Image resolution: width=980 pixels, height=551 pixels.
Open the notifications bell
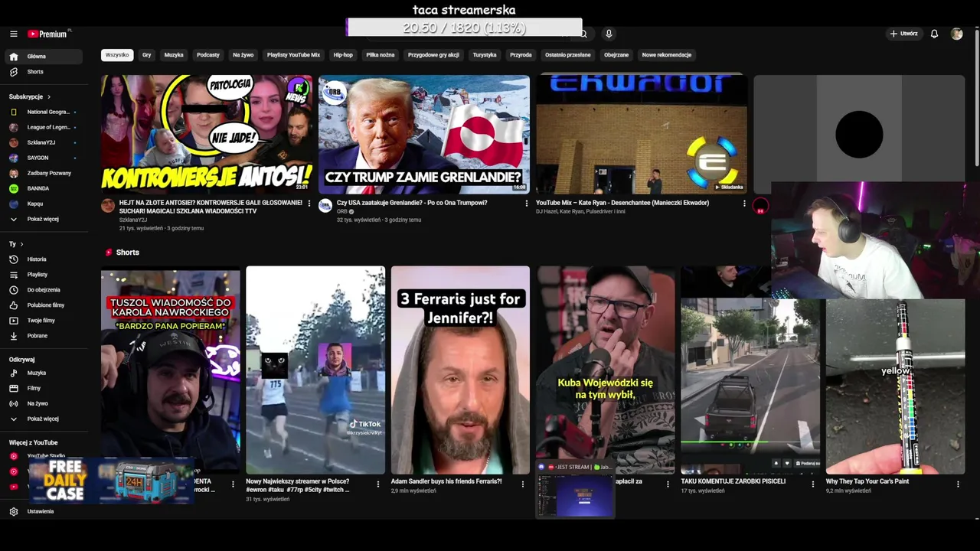coord(934,34)
